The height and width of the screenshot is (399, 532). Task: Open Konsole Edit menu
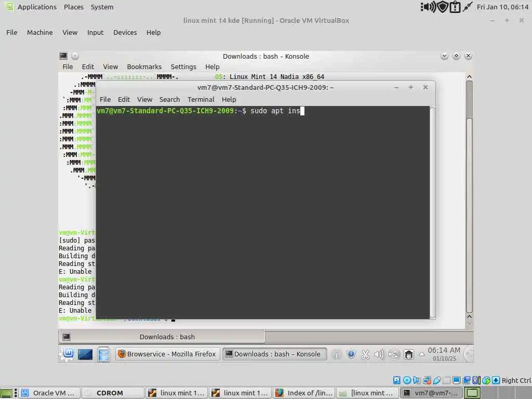click(x=88, y=67)
